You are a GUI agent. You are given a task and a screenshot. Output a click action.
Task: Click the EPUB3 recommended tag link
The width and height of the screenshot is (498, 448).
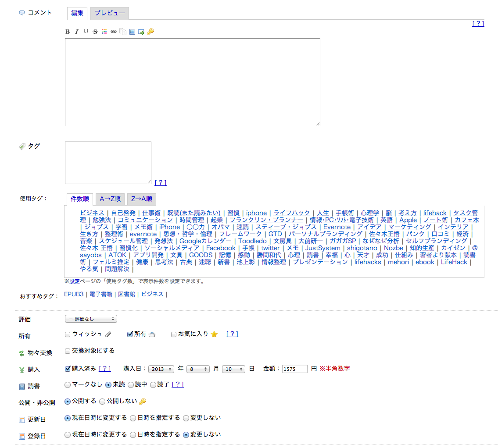pyautogui.click(x=74, y=294)
